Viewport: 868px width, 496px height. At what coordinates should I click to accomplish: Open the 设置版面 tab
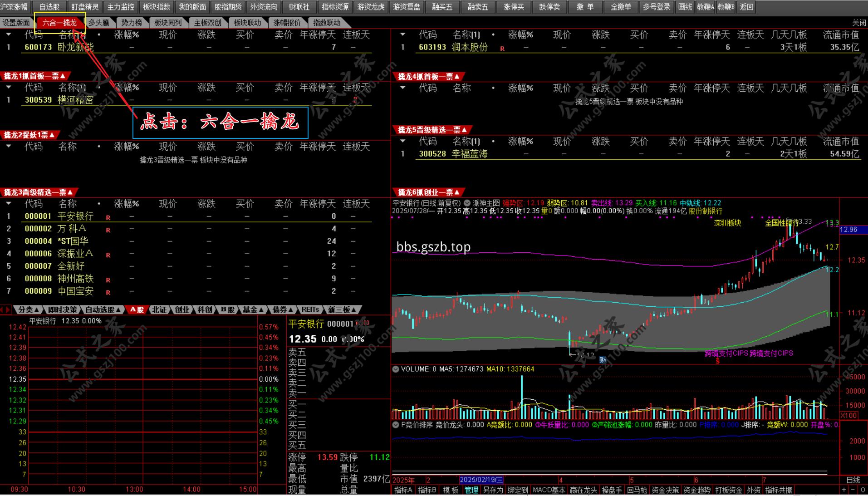tap(16, 23)
